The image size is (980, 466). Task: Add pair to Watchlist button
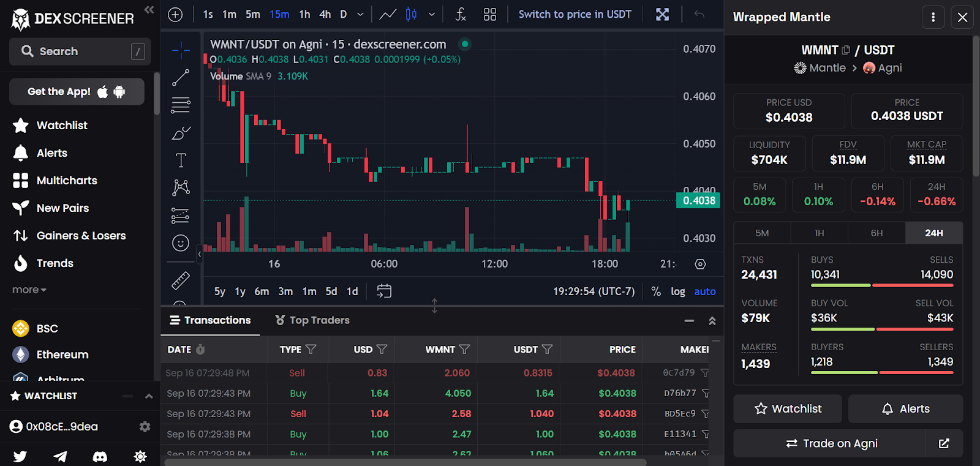[788, 409]
